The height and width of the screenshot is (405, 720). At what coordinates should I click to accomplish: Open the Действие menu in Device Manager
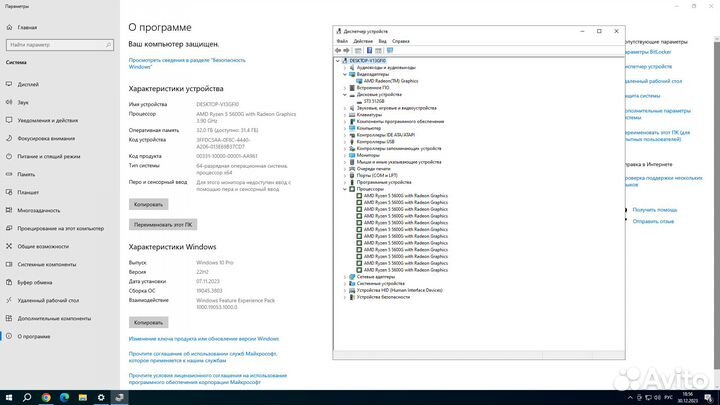(363, 41)
